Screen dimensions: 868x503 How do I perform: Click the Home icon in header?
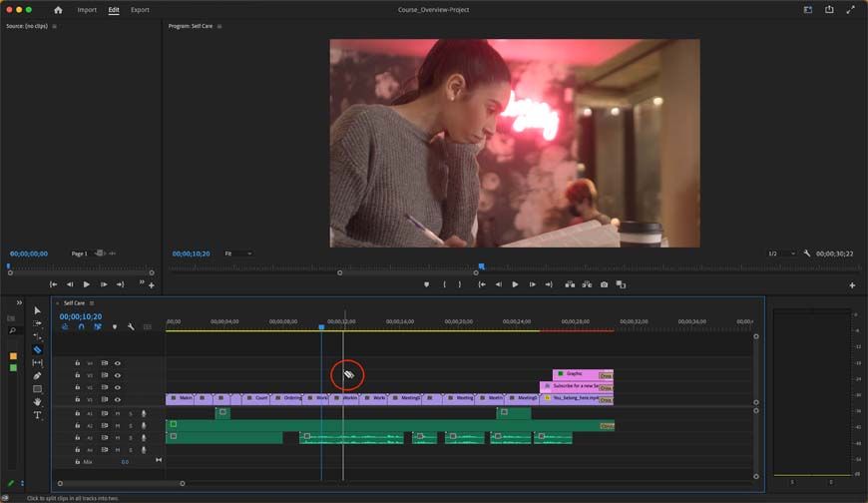coord(58,10)
